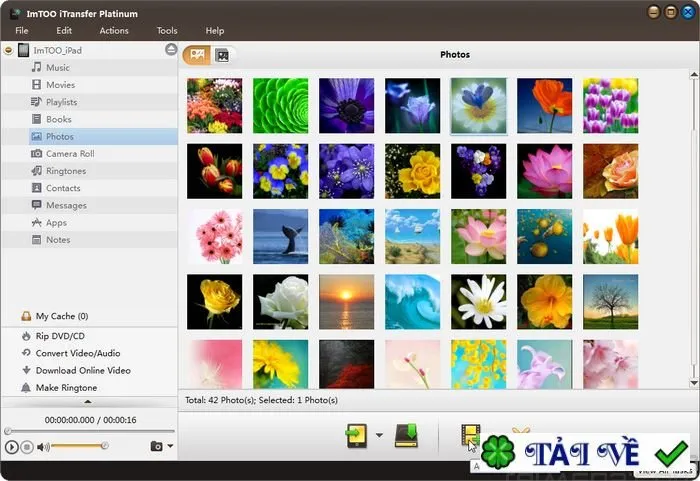Click the filmstrip icon in bottom toolbar
Screen dimensions: 700x481
tap(471, 435)
